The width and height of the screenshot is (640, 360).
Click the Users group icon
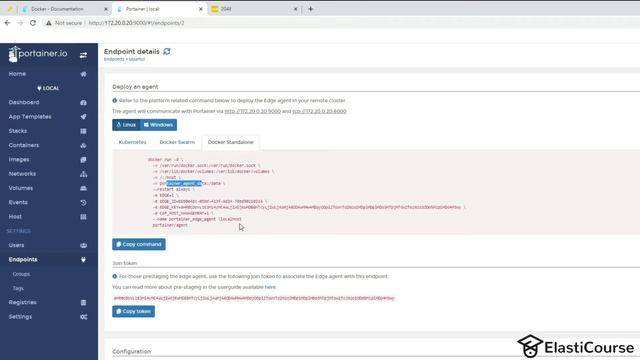click(x=83, y=245)
